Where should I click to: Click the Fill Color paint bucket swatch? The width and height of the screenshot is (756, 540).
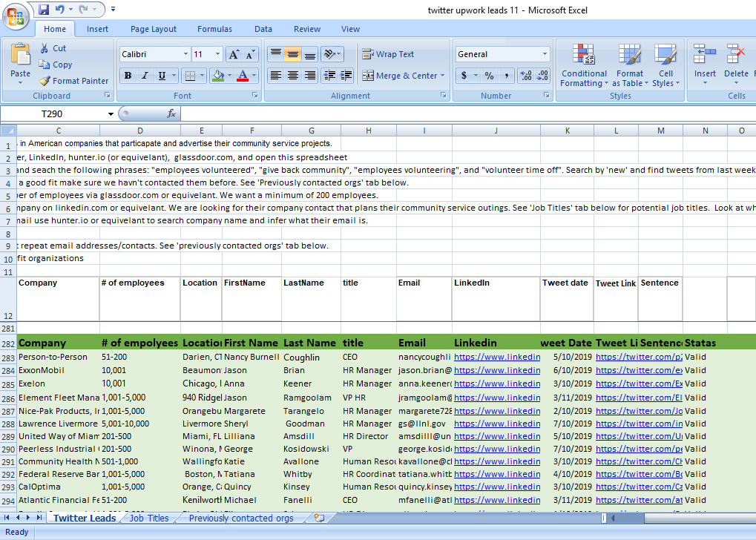[x=217, y=76]
